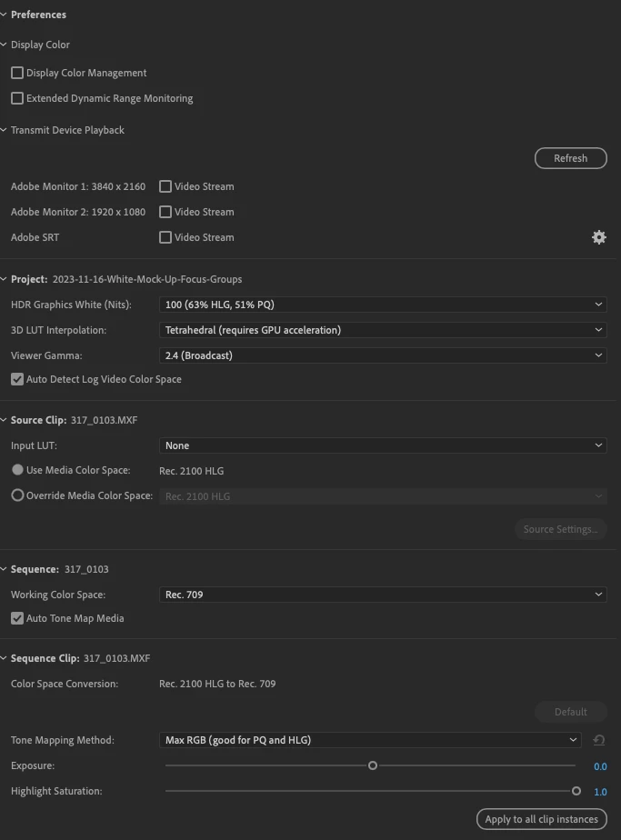Viewport: 621px width, 840px height.
Task: Collapse the Source Clip section
Action: 4,420
